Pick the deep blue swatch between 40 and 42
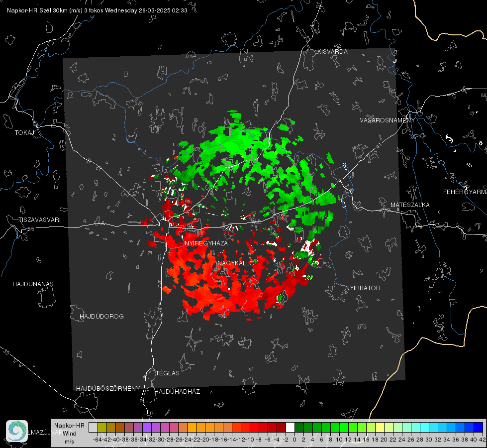The width and height of the screenshot is (487, 448). point(479,427)
